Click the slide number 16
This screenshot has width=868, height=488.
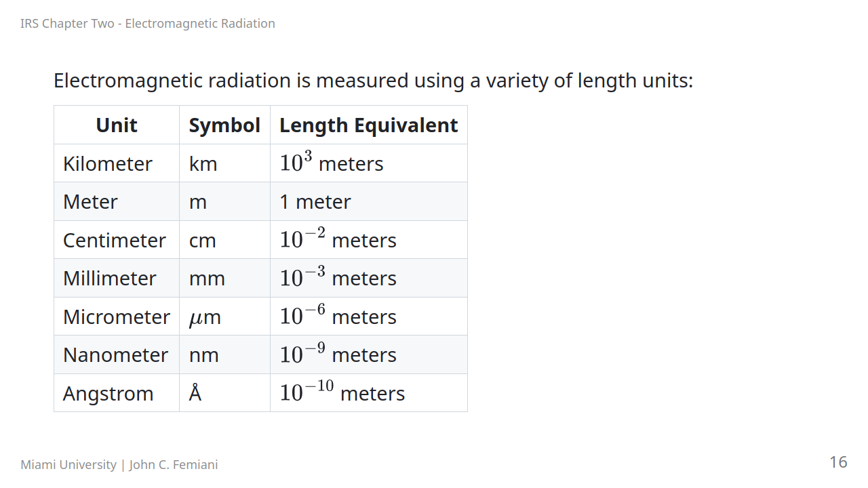pyautogui.click(x=838, y=462)
